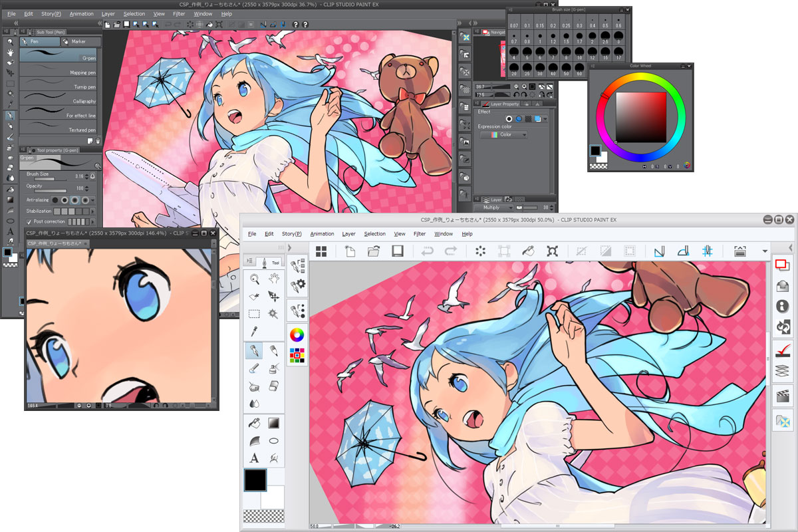
Task: Open the color wheel icon in light sidebar
Action: click(297, 334)
